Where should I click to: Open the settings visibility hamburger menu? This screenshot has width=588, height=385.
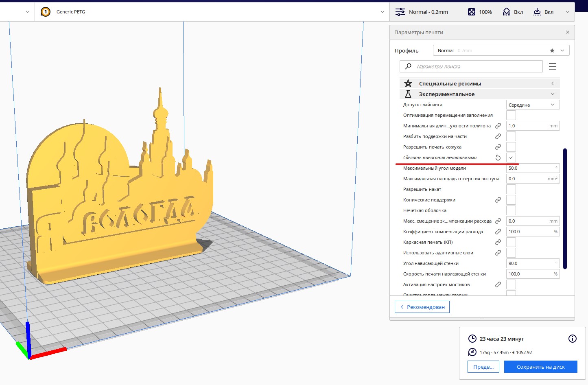coord(552,66)
